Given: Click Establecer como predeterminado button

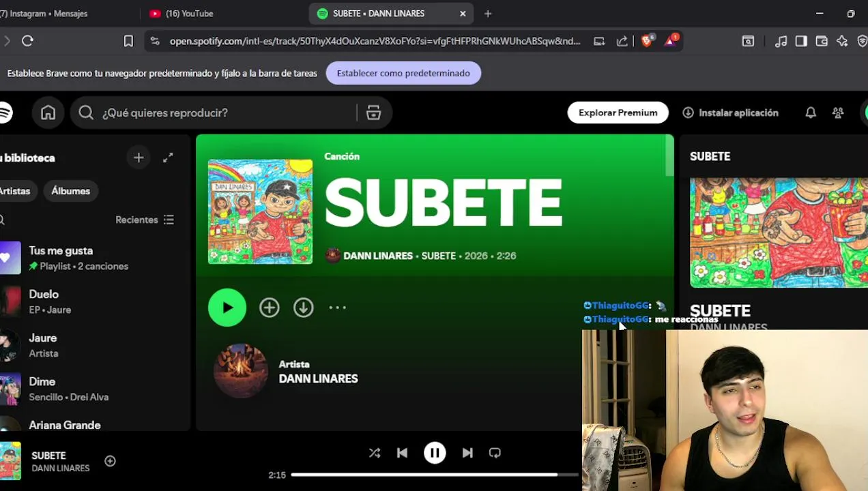Looking at the screenshot, I should (x=403, y=73).
